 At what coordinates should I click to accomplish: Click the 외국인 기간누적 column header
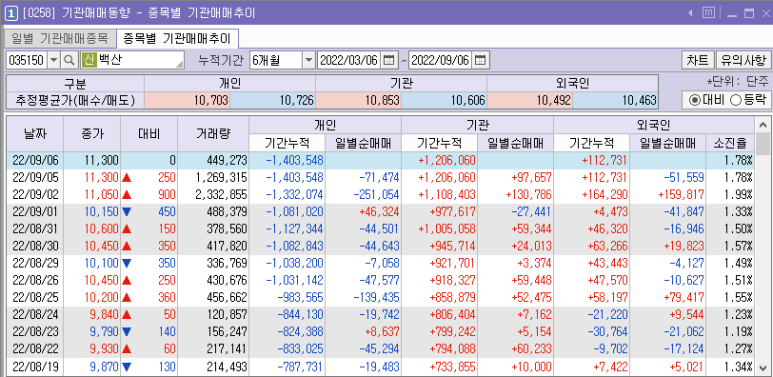pyautogui.click(x=592, y=143)
